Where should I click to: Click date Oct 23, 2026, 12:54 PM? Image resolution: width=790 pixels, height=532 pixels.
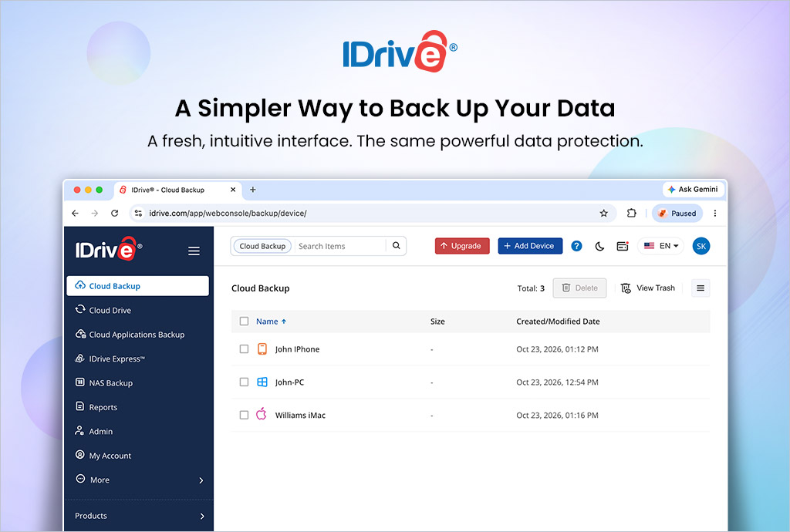point(557,382)
